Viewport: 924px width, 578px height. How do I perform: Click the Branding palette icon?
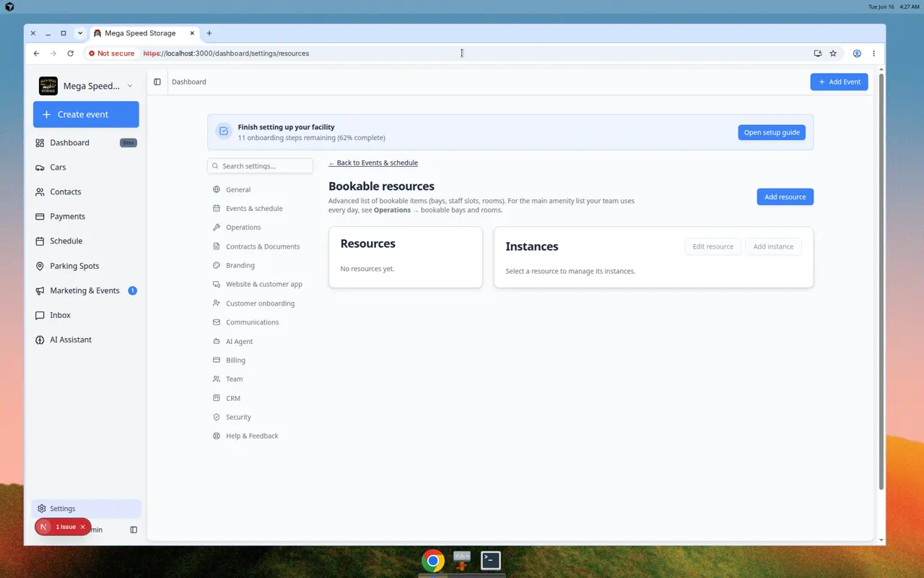point(217,265)
